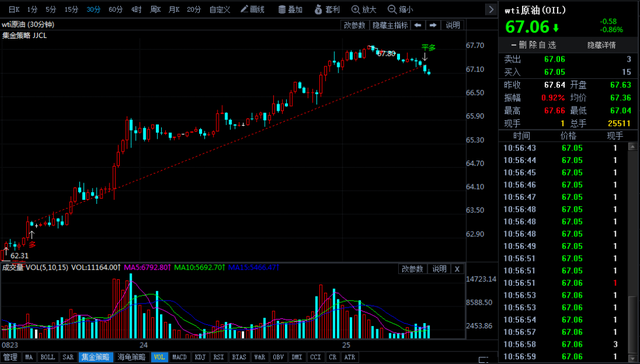Click 隐藏主指标 to hide main indicator
This screenshot has height=364, width=640.
pyautogui.click(x=390, y=25)
